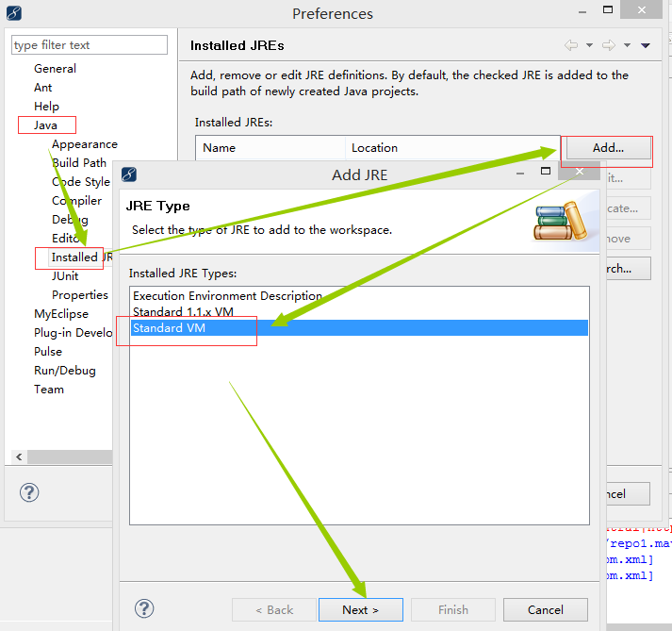Select Pulse in the preferences tree

(x=48, y=352)
